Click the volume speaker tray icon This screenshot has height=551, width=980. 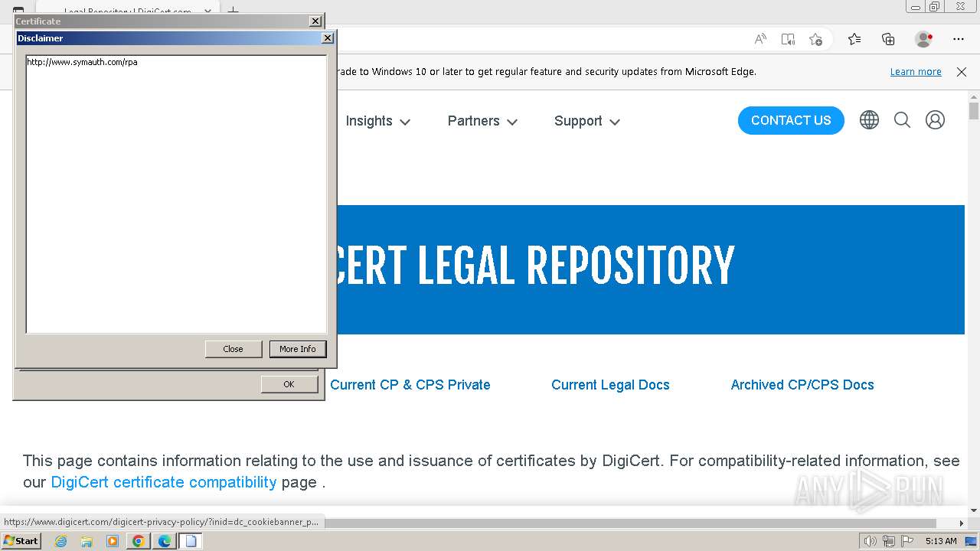coord(870,541)
